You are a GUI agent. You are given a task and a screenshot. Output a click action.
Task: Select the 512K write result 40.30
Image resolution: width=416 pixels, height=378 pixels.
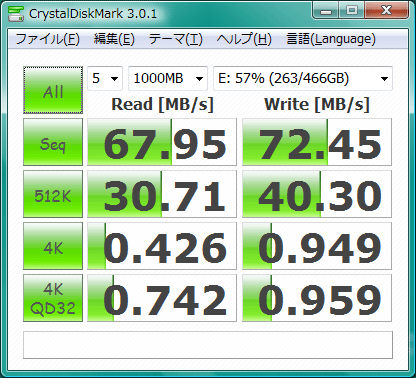pyautogui.click(x=317, y=194)
